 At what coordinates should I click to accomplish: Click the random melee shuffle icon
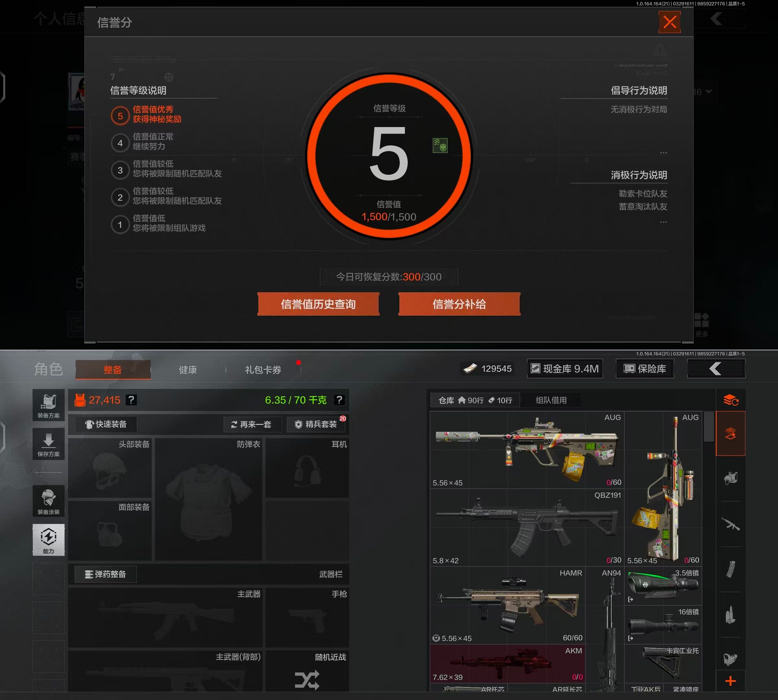307,679
